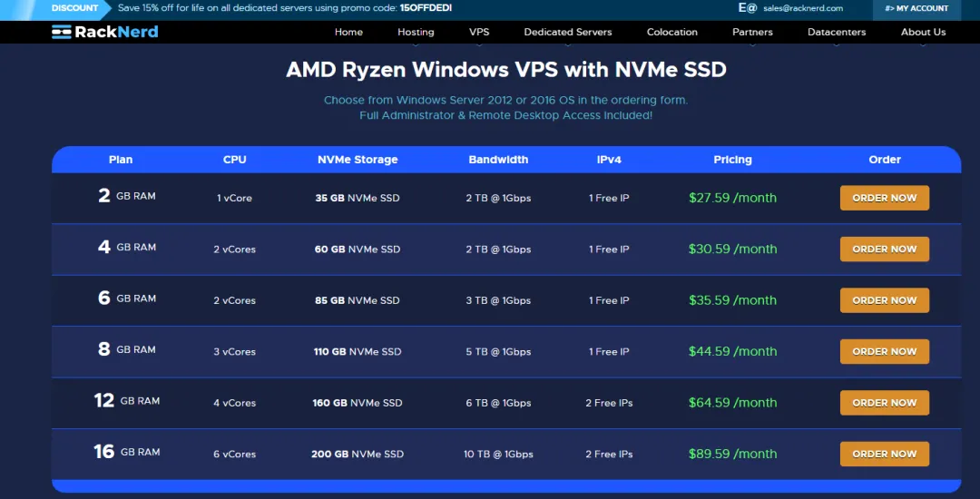Image resolution: width=980 pixels, height=499 pixels.
Task: Go to the Home menu item
Action: [x=348, y=32]
